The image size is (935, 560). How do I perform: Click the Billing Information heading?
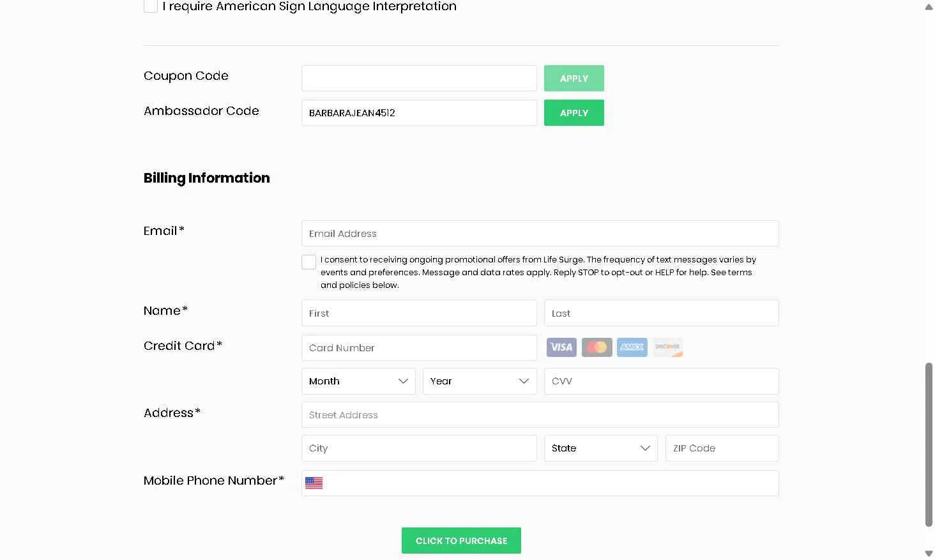[206, 178]
